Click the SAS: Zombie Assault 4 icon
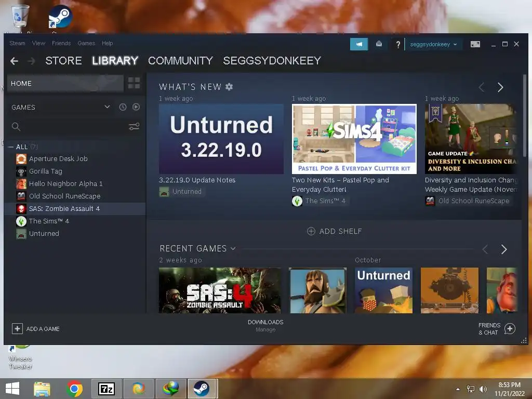532x399 pixels. (21, 209)
